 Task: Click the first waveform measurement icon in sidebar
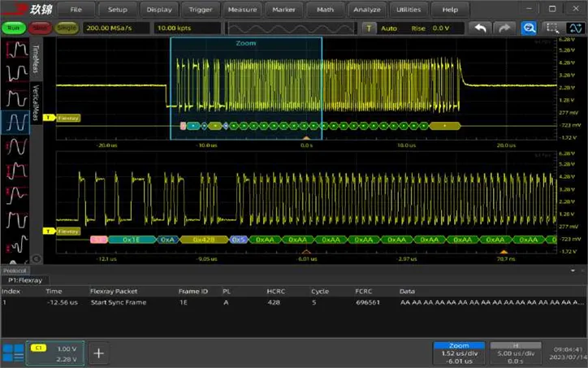15,48
